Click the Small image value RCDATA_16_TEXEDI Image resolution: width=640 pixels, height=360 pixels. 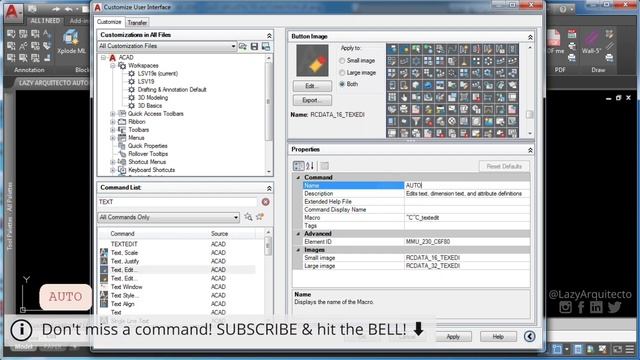coord(467,258)
